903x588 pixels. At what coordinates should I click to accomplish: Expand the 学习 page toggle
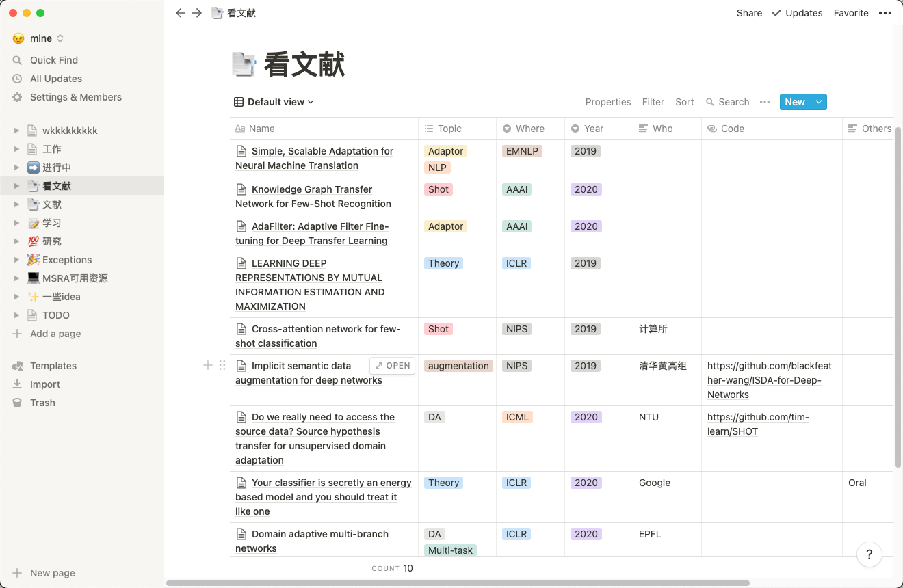[17, 223]
